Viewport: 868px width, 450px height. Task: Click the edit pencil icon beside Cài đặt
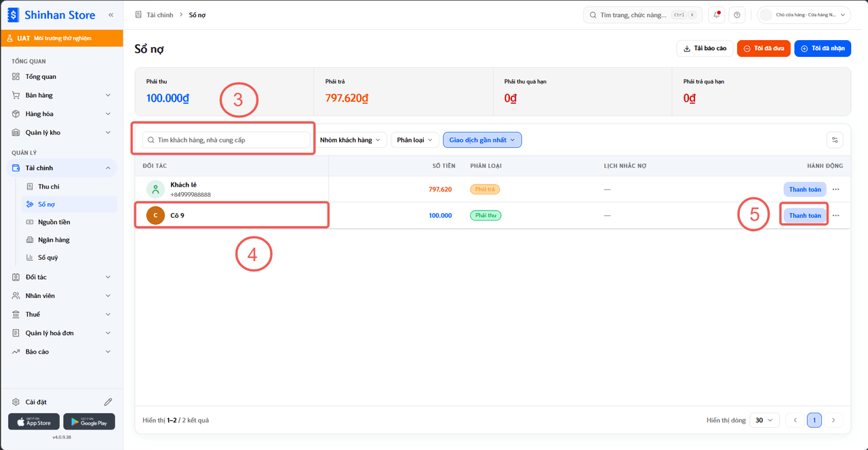[108, 402]
